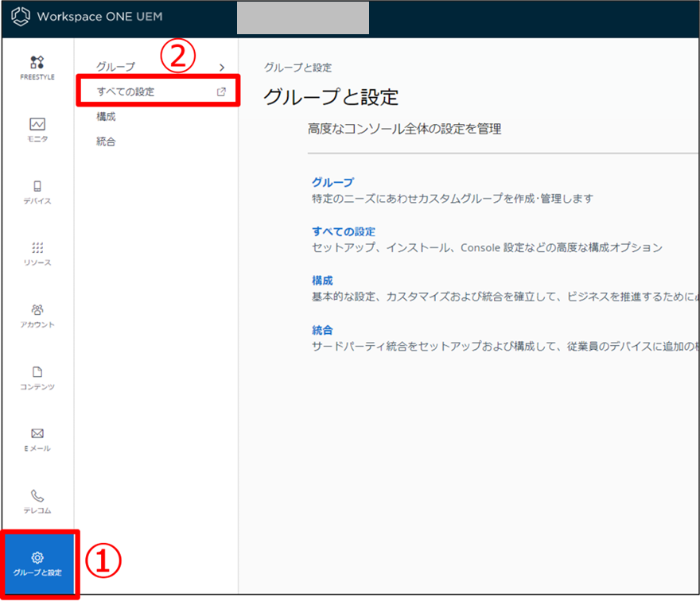
Task: Select 構成 in the submenu
Action: (107, 117)
